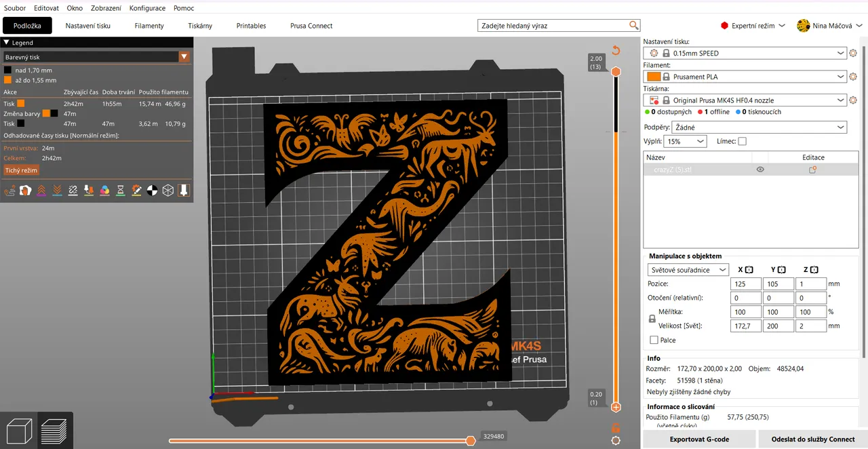Show deretractions using the down-arrows icon
868x449 pixels.
tap(56, 190)
